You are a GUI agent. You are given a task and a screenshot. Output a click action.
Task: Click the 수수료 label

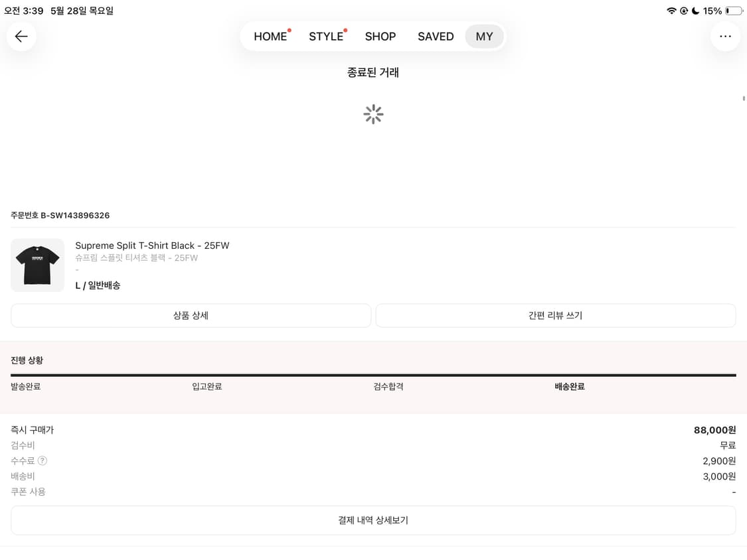[x=23, y=460]
